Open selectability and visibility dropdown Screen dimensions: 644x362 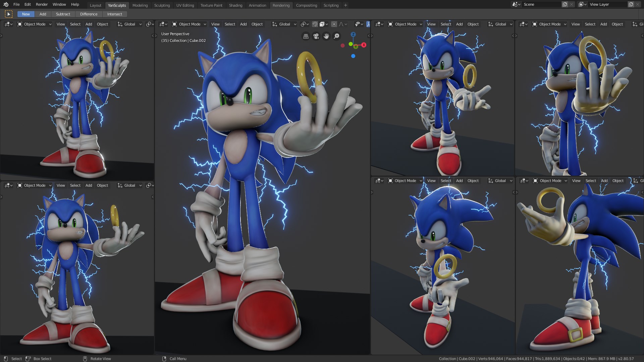click(359, 24)
